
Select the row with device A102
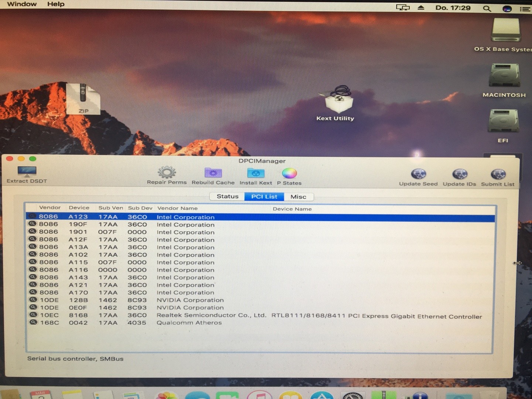[x=260, y=255]
